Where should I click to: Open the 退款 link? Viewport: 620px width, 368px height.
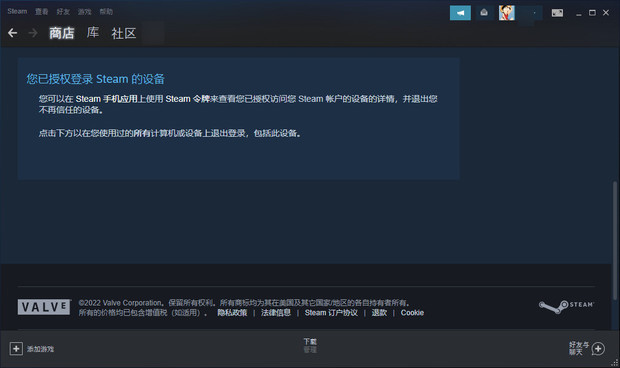pyautogui.click(x=379, y=313)
